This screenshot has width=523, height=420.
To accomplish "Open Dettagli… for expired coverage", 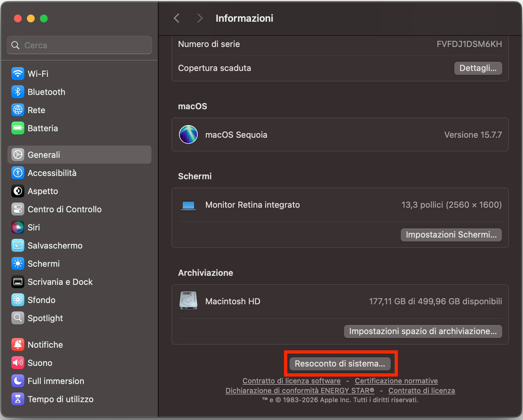I will point(478,68).
